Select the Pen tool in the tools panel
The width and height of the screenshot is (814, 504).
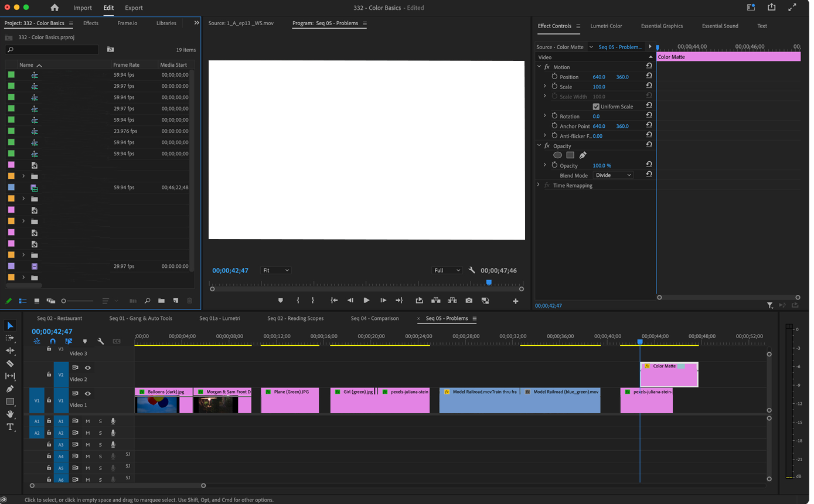coord(10,389)
